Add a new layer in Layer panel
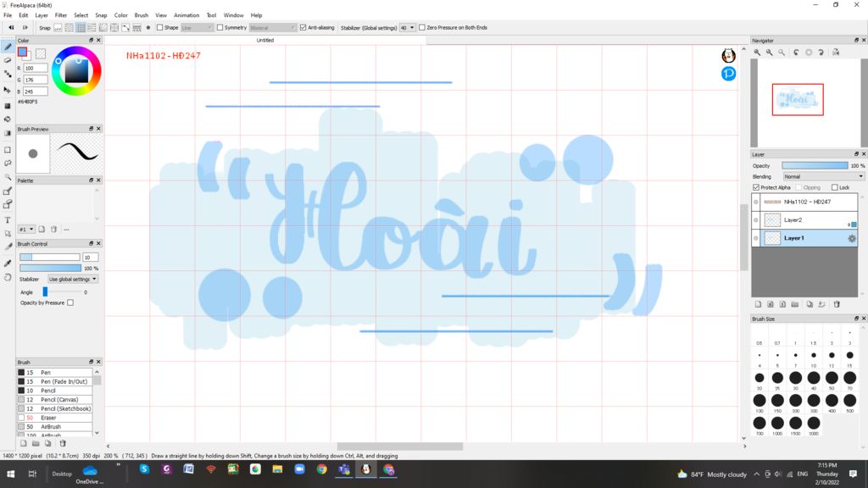The width and height of the screenshot is (868, 488). tap(758, 304)
